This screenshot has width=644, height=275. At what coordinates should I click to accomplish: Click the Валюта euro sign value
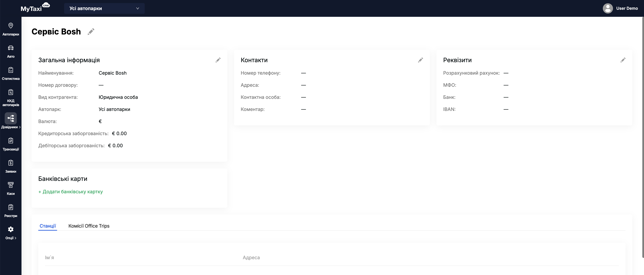tap(100, 121)
